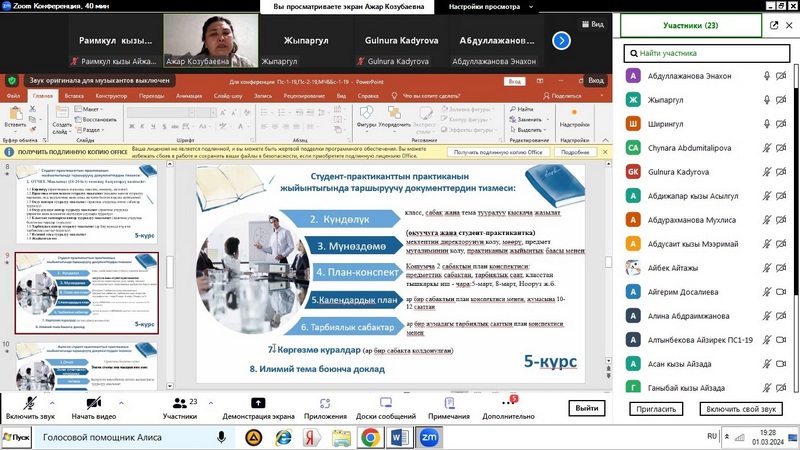Open Доски сообщений whiteboards icon
800x450 pixels.
(385, 403)
